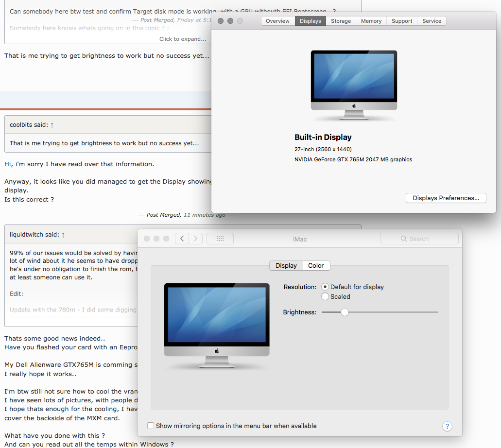
Task: Click 'I really hope it works..' line
Action: pyautogui.click(x=40, y=374)
